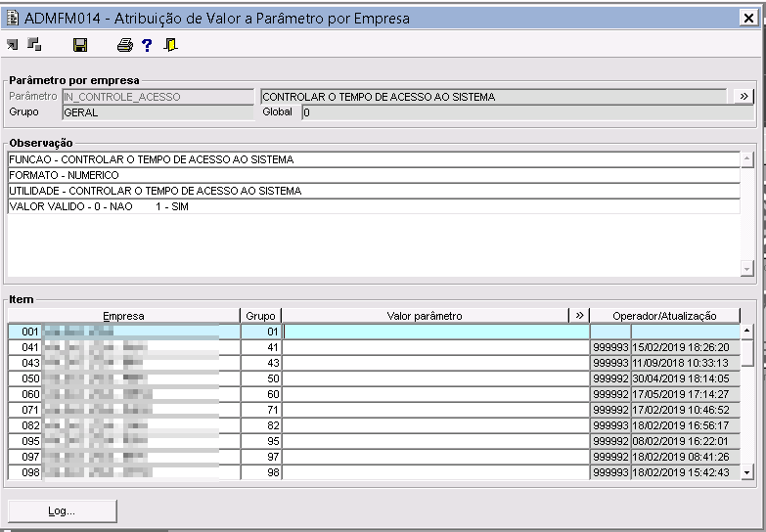The image size is (766, 532).
Task: Click the IN_CONTROLE_ACESSO parameter field
Action: click(x=158, y=97)
